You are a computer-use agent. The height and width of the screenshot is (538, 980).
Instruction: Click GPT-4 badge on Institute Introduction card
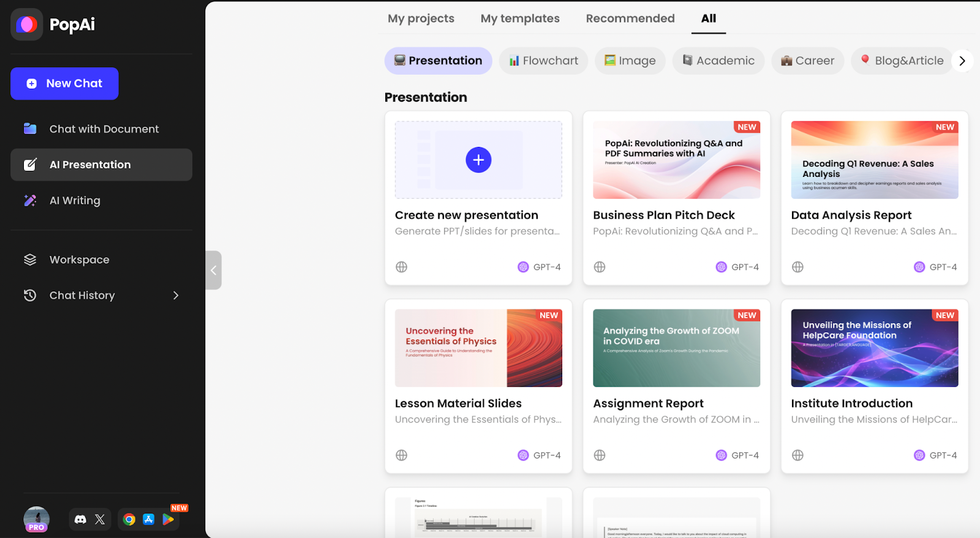click(x=936, y=455)
